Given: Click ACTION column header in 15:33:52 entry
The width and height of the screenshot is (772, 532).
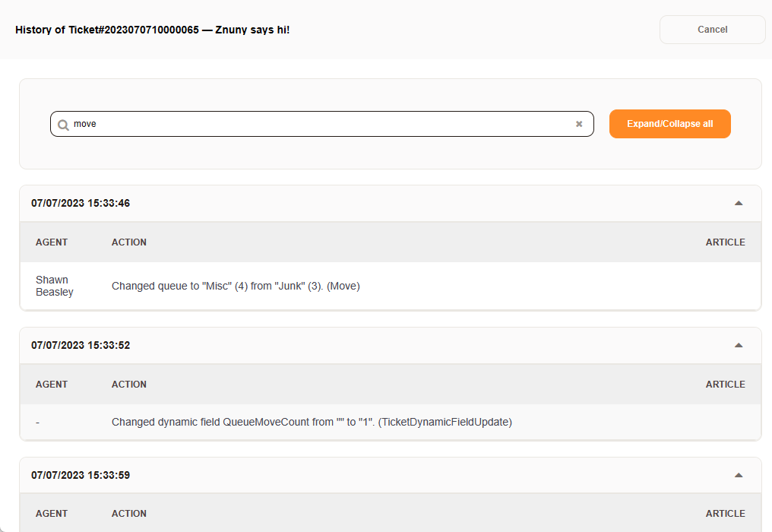Looking at the screenshot, I should (129, 385).
